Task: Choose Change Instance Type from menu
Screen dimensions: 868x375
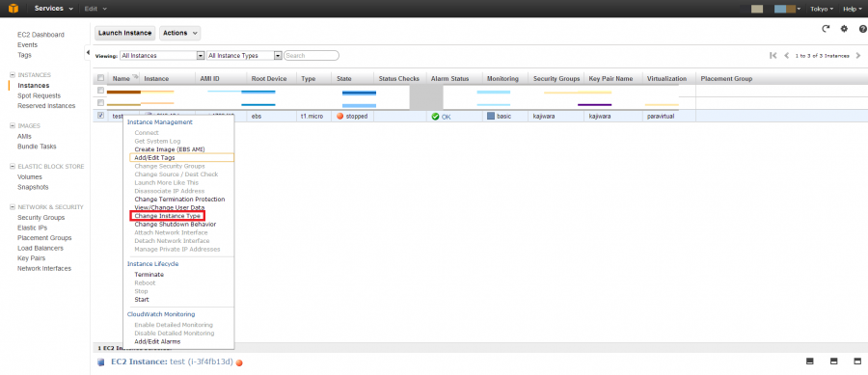Action: coord(167,216)
